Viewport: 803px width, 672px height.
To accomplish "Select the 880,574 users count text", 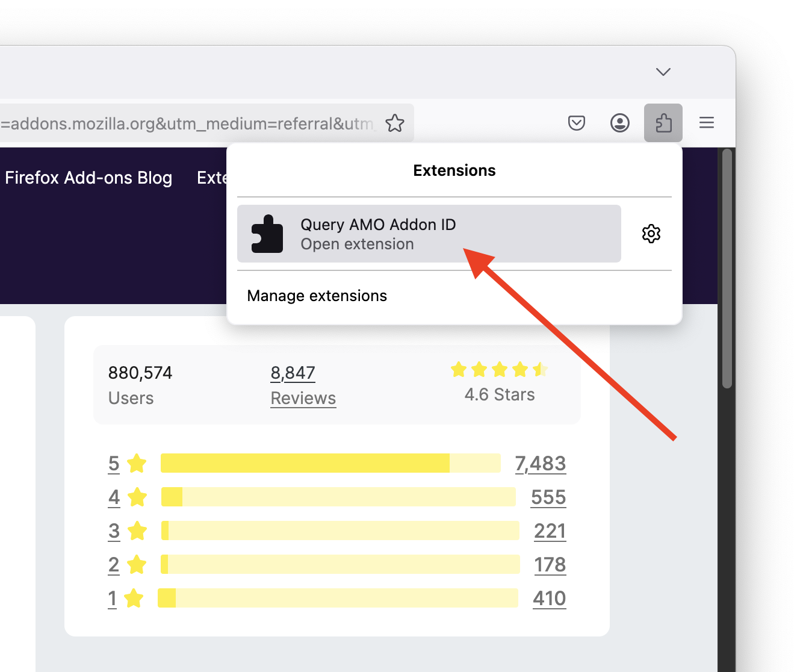I will [x=140, y=373].
